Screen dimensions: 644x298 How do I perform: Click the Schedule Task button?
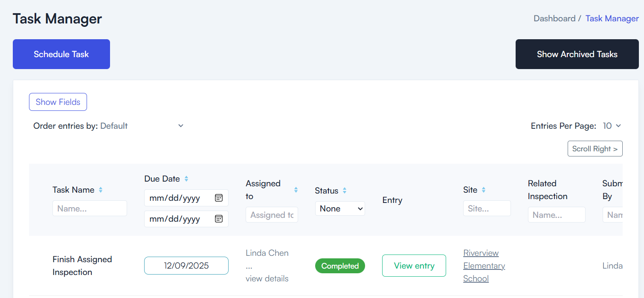(x=61, y=54)
